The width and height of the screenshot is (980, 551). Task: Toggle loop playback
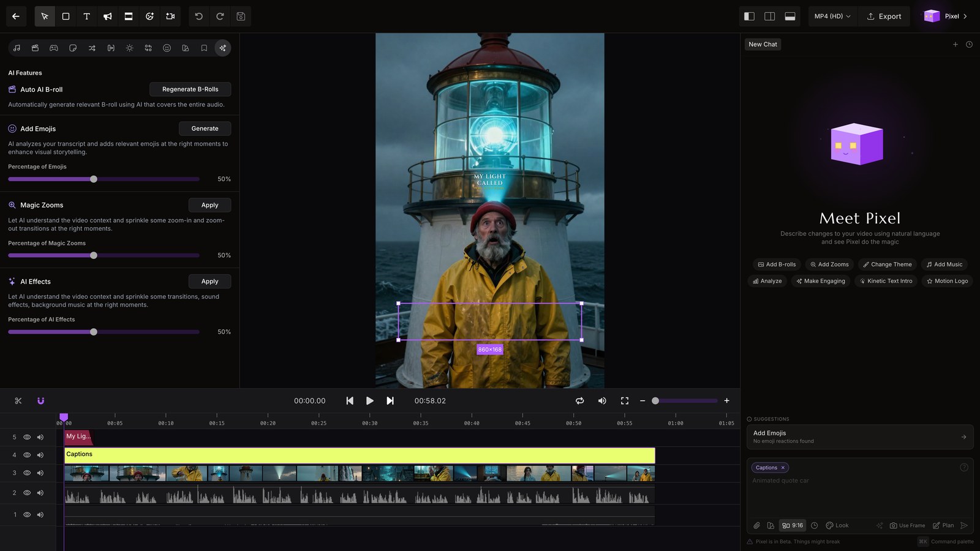[x=579, y=401]
